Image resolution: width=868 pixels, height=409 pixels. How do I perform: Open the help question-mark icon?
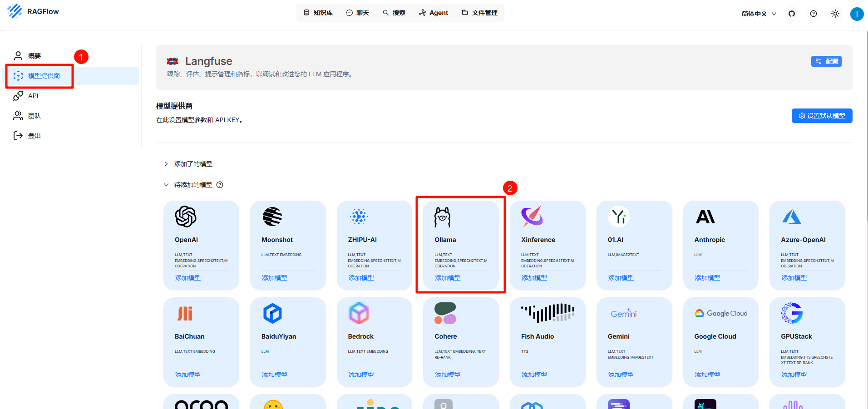[814, 14]
